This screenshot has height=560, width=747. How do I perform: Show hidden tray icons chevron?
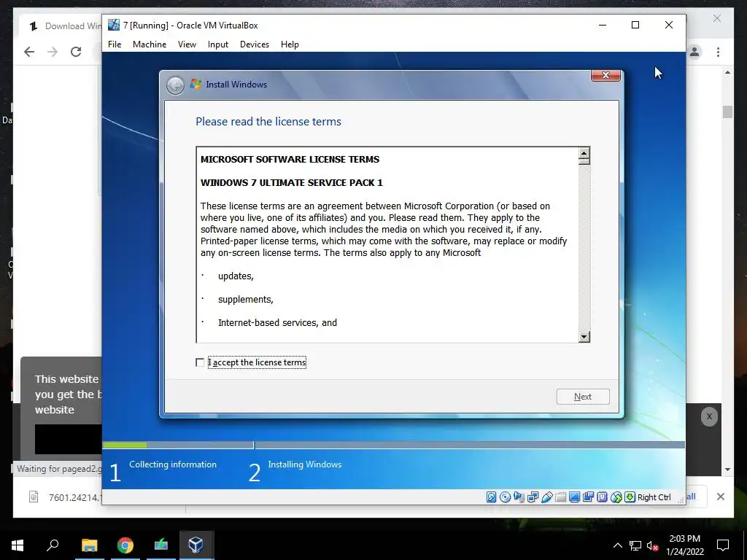coord(617,545)
